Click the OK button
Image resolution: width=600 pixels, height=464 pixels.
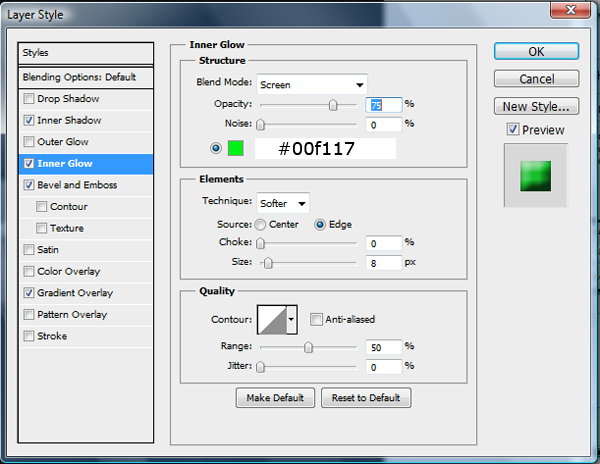536,51
